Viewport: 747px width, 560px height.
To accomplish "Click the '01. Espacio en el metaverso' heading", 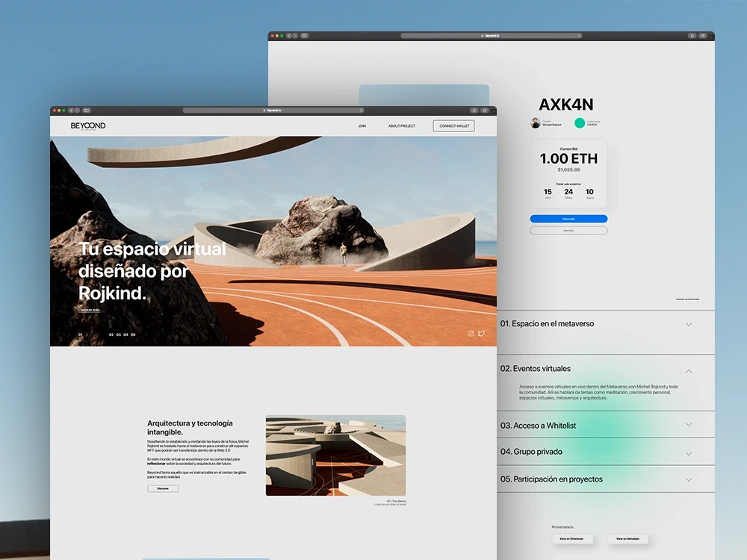I will click(547, 324).
